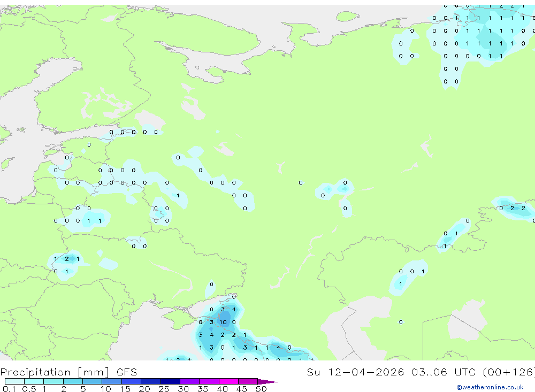This screenshot has height=392, width=535.
Task: Click the '30' legend scale label
Action: pyautogui.click(x=183, y=389)
